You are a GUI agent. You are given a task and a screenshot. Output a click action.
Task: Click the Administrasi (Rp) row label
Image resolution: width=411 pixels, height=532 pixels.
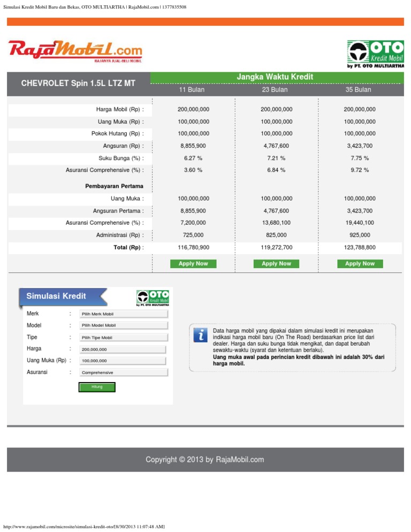(120, 235)
